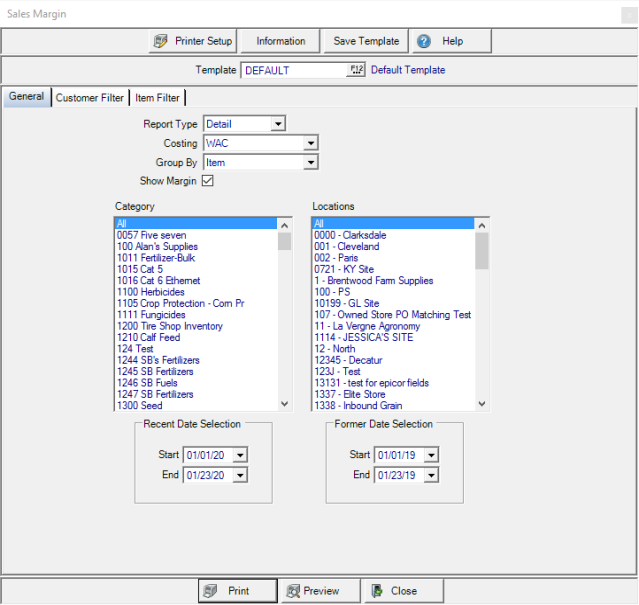Image resolution: width=639 pixels, height=605 pixels.
Task: Select 002 - Paris in Locations list
Action: pos(336,258)
